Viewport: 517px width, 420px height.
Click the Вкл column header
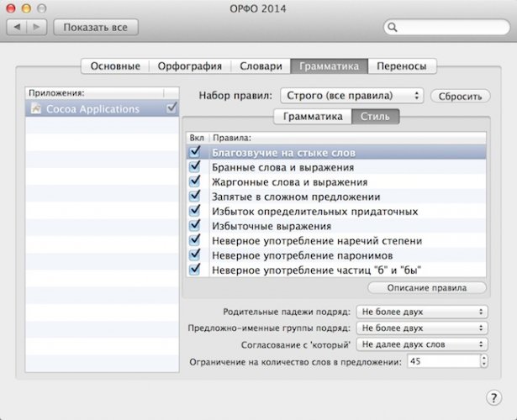pos(198,138)
